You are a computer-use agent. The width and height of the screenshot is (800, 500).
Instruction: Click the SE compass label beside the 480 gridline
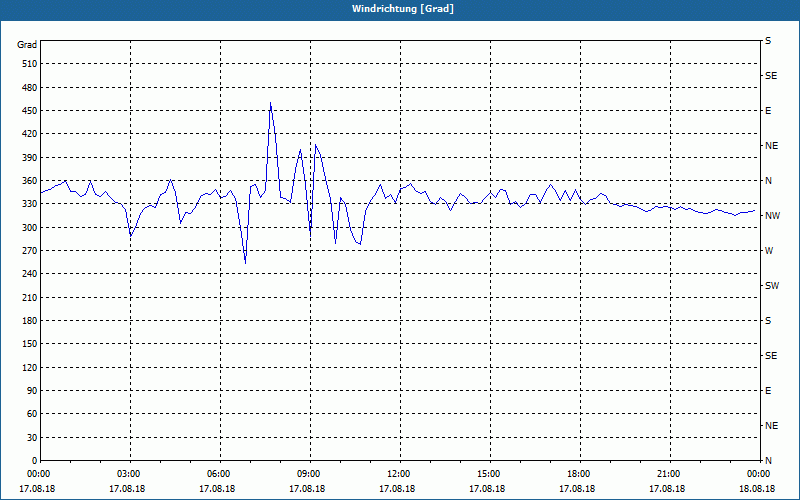[x=771, y=76]
